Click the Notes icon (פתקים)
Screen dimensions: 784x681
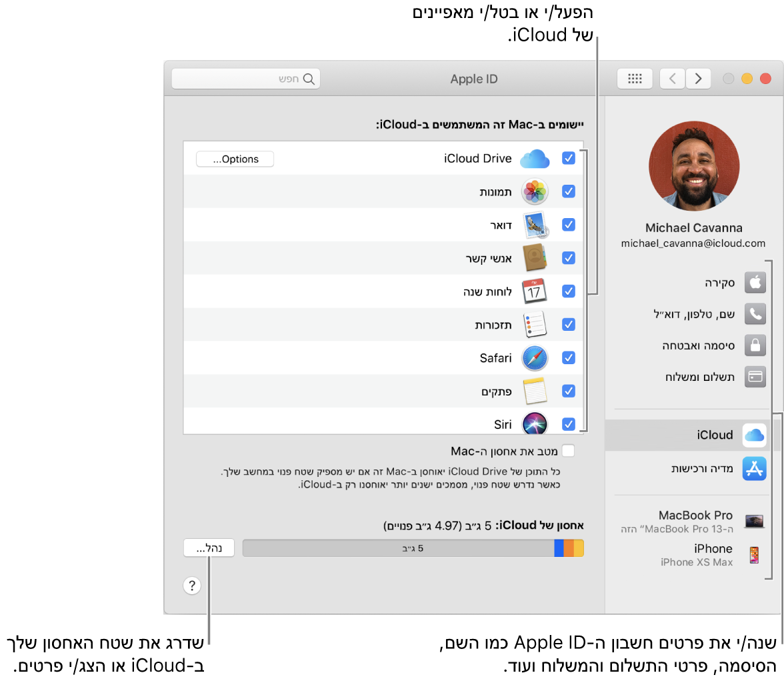535,391
